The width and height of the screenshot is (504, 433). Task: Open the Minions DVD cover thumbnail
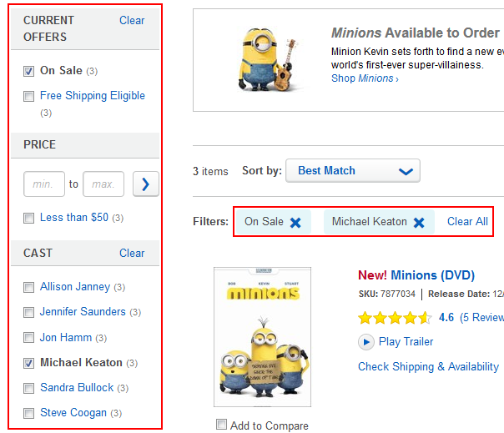(262, 337)
